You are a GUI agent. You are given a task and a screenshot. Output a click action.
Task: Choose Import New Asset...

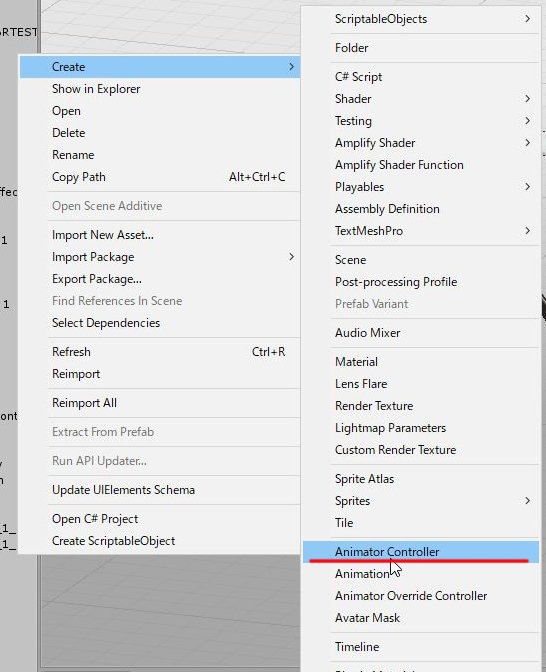[160, 235]
